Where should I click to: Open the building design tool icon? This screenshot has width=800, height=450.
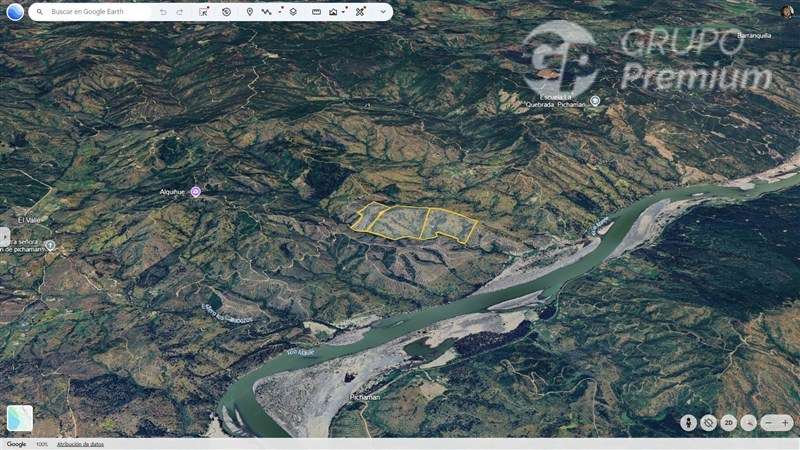tap(333, 12)
